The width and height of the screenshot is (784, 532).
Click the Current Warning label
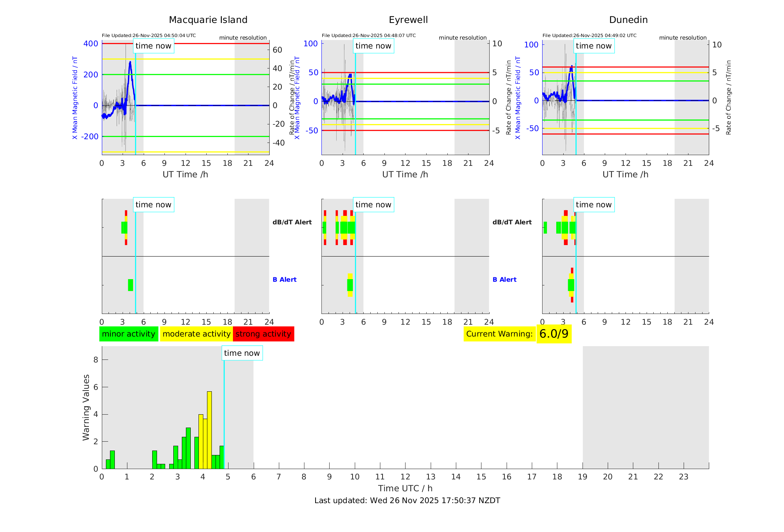499,334
